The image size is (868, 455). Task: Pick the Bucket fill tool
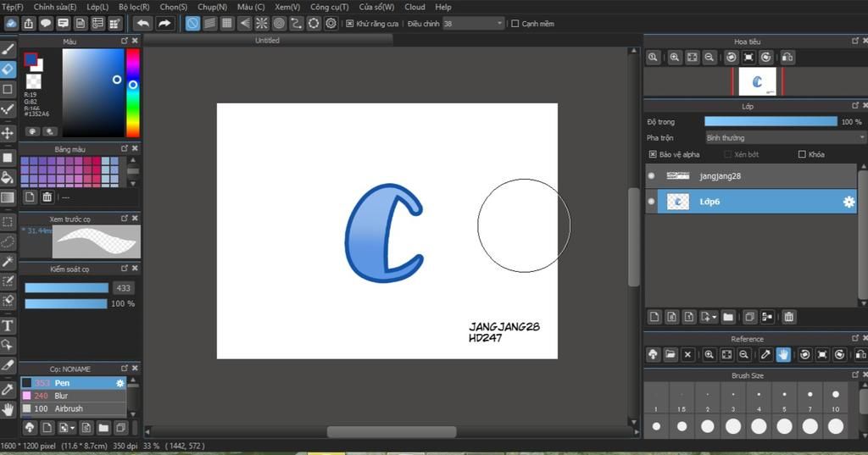coord(8,177)
